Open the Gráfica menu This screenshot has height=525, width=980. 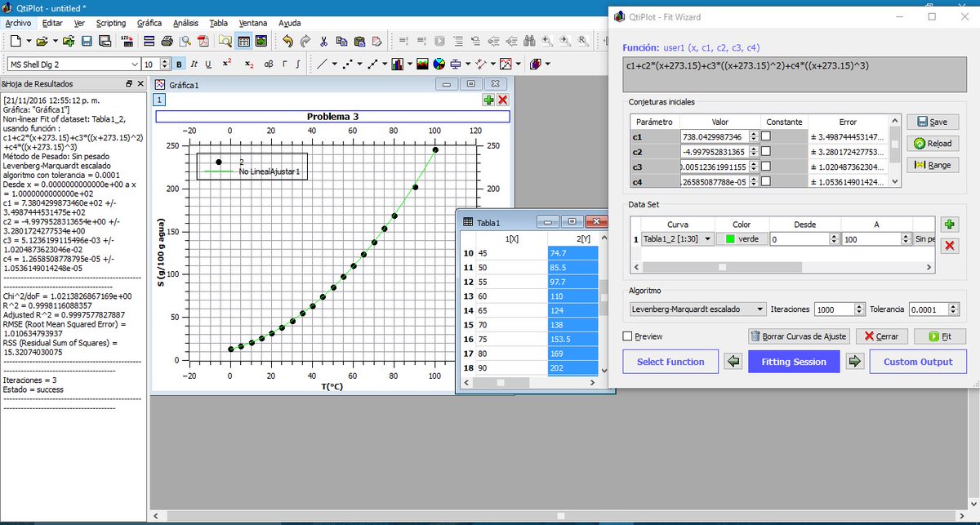coord(149,23)
